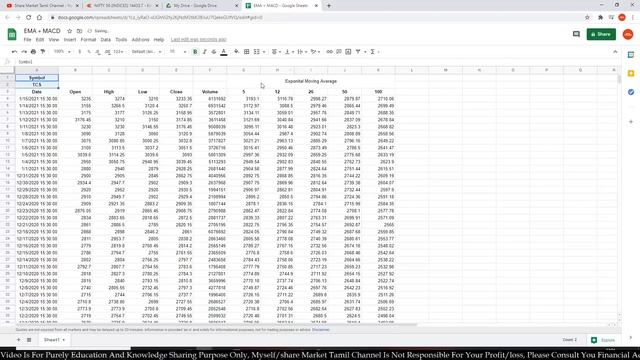Image resolution: width=640 pixels, height=360 pixels.
Task: Click the Volume column header cell
Action: (210, 92)
